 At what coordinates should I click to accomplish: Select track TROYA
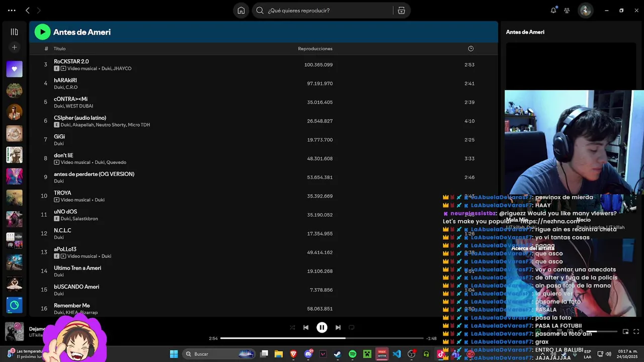[62, 193]
